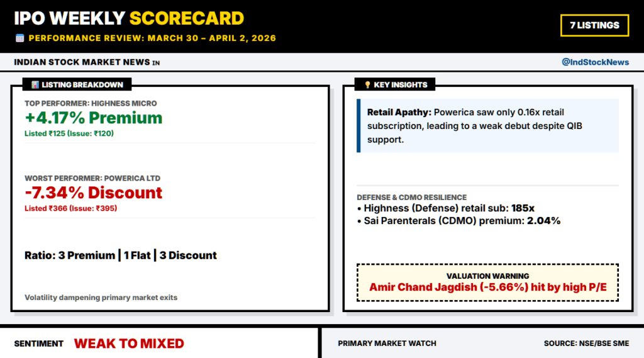The width and height of the screenshot is (644, 358).
Task: Click Sai Parenterals (CDMO) premium bullet
Action: (x=458, y=221)
